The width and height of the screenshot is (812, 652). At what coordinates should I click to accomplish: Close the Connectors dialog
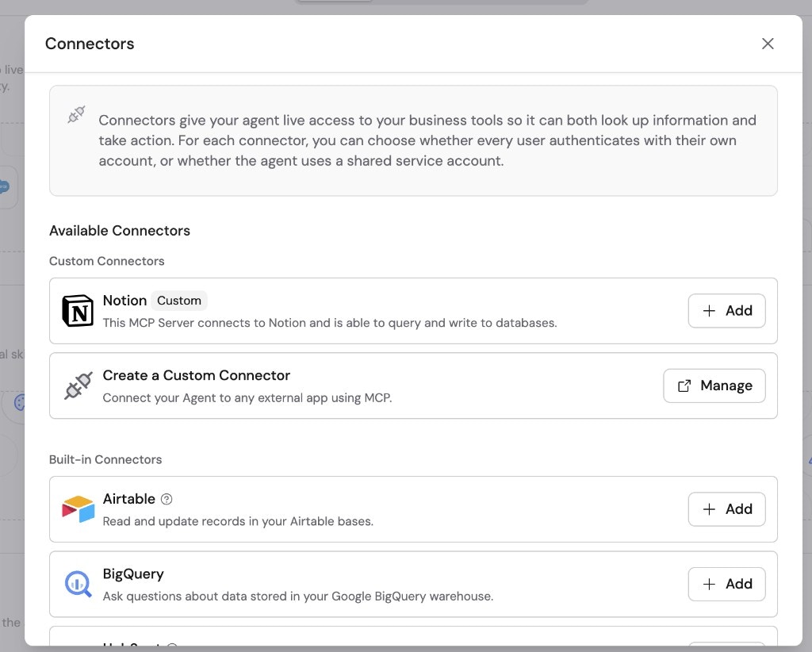pyautogui.click(x=768, y=44)
